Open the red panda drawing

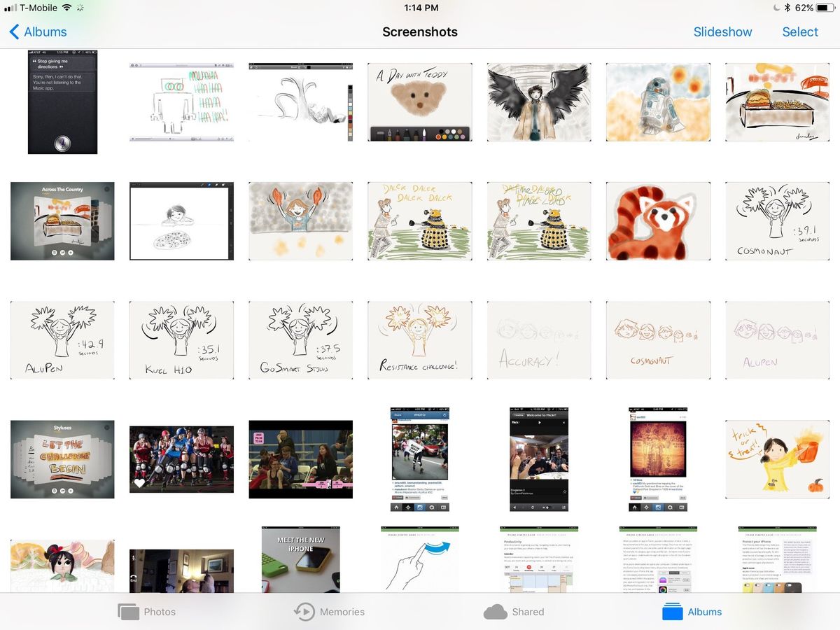(658, 220)
